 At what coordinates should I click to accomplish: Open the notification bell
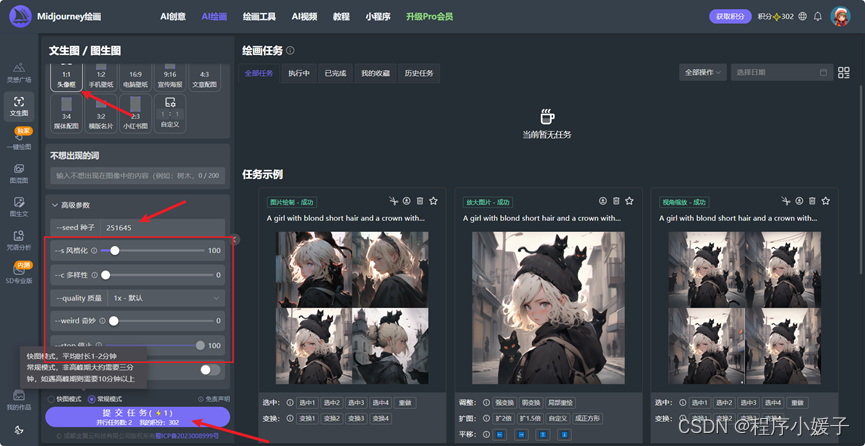click(818, 17)
